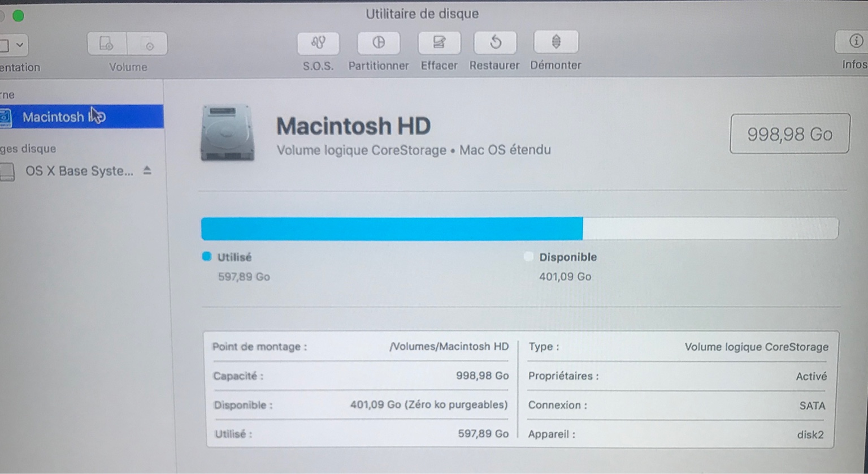Click the Disponible legend label
Image resolution: width=868 pixels, height=474 pixels.
pyautogui.click(x=568, y=257)
